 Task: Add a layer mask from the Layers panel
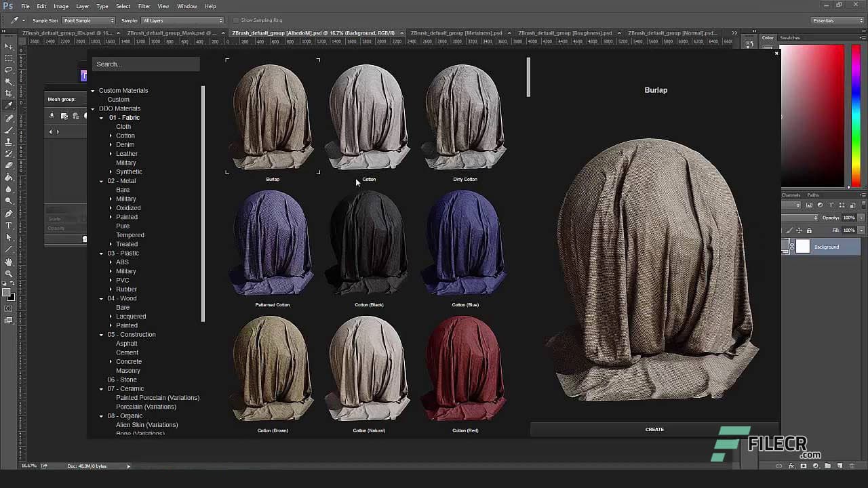[804, 466]
